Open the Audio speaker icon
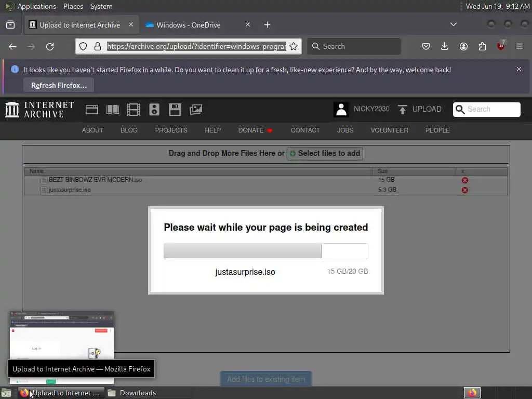This screenshot has width=532, height=399. (154, 110)
